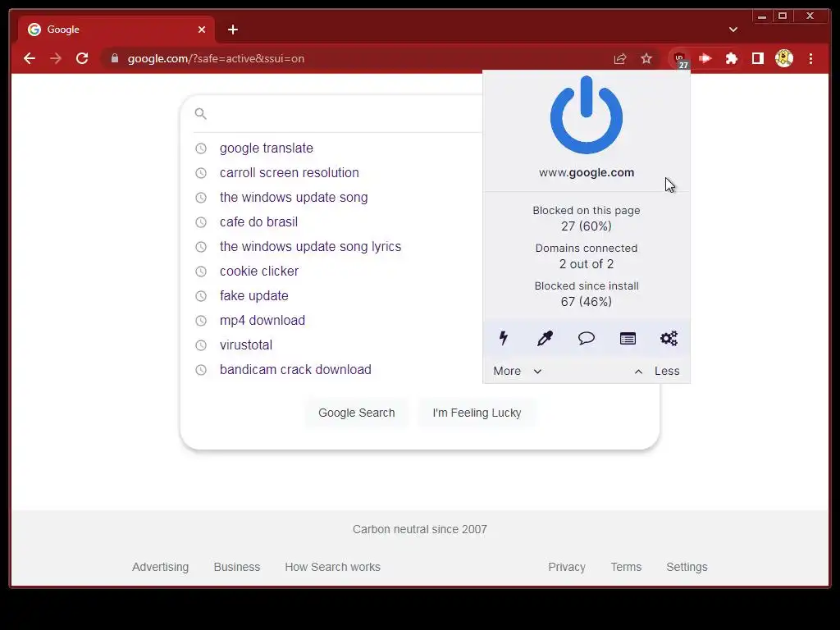The image size is (840, 630).
Task: Click 'Carbon neutral since 2007' text
Action: click(x=419, y=529)
